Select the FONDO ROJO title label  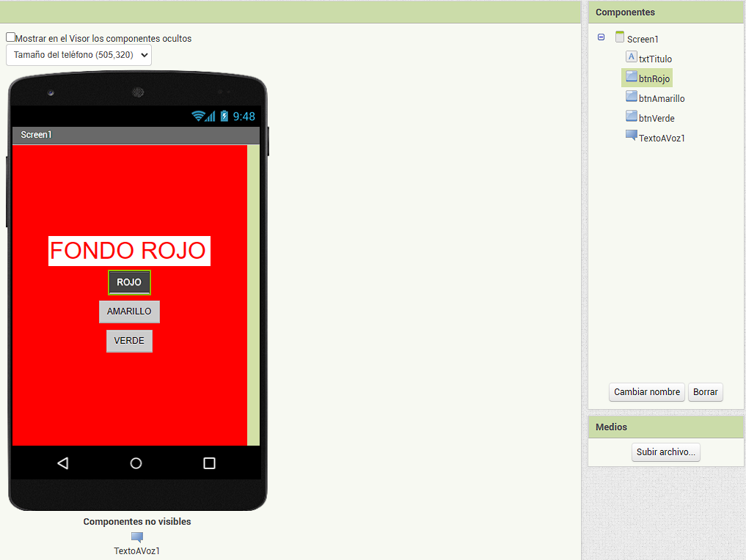(128, 251)
